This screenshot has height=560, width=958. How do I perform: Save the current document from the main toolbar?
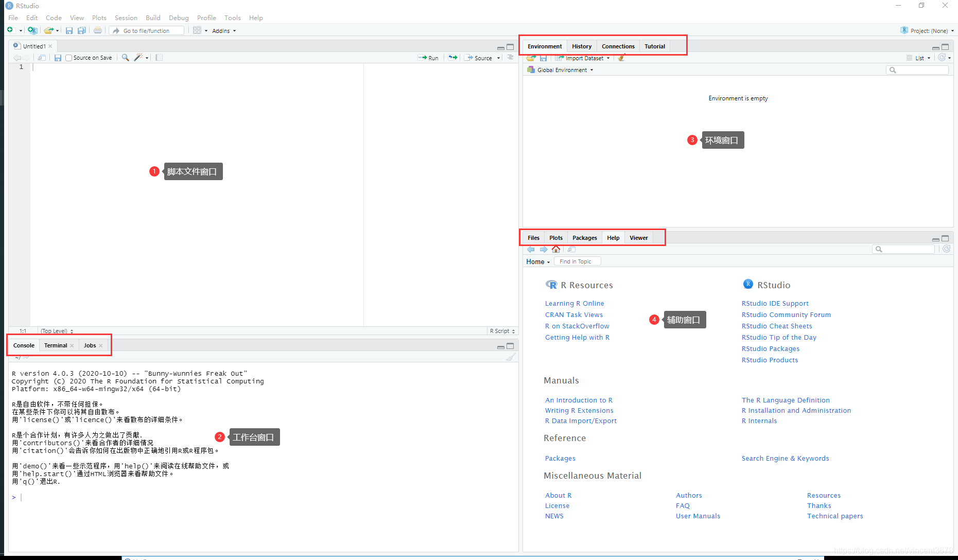(x=69, y=30)
